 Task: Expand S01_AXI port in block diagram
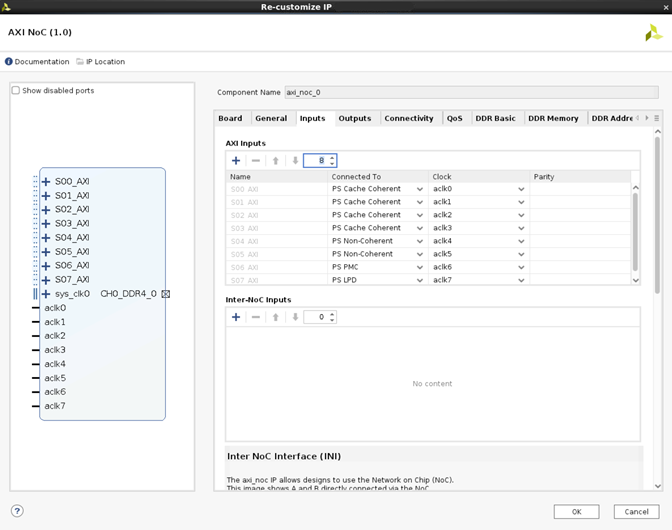pyautogui.click(x=46, y=196)
